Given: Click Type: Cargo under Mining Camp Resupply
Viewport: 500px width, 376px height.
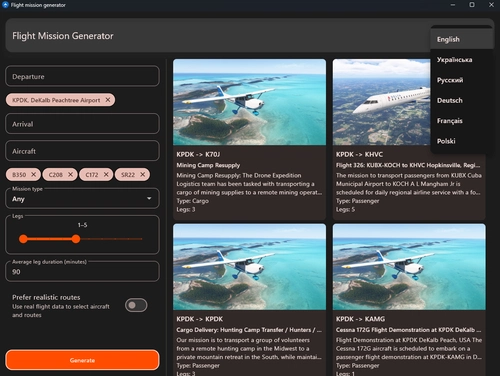Looking at the screenshot, I should click(x=193, y=201).
